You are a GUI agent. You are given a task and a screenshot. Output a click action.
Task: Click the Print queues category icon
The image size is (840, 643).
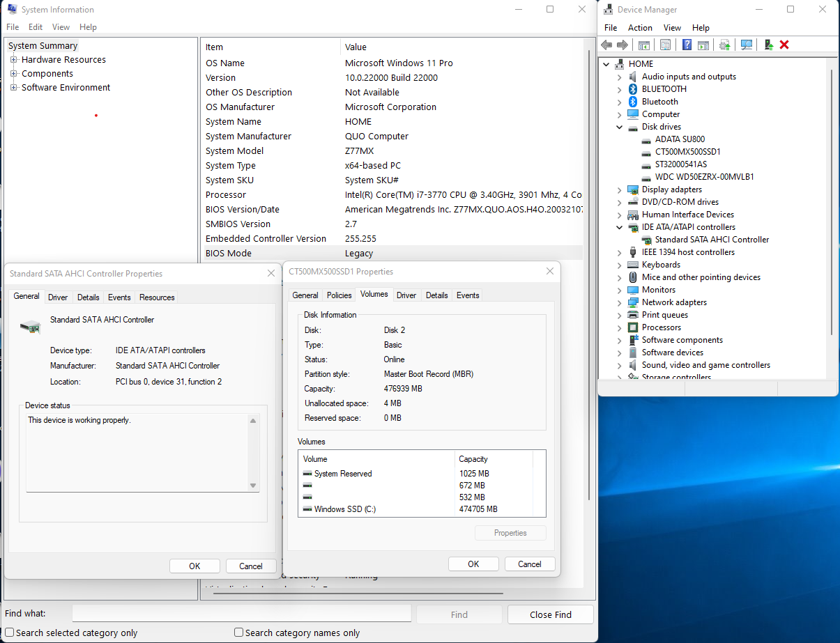tap(633, 315)
